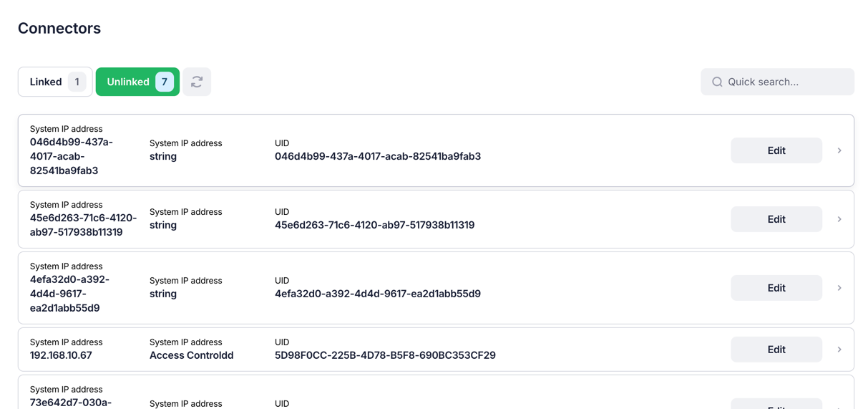The image size is (868, 409).
Task: Select UID 5D98F0CC-225B-4D78-B5F8-690BC353CF29 text
Action: click(x=385, y=355)
